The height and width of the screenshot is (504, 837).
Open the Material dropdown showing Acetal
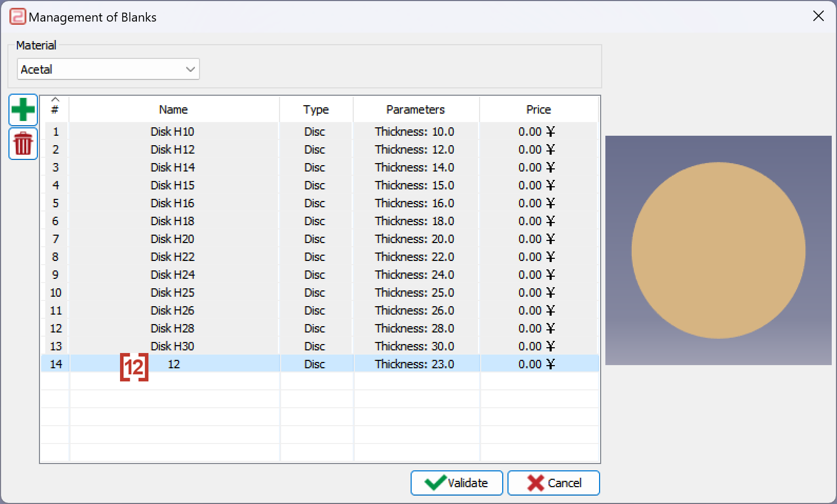(108, 69)
